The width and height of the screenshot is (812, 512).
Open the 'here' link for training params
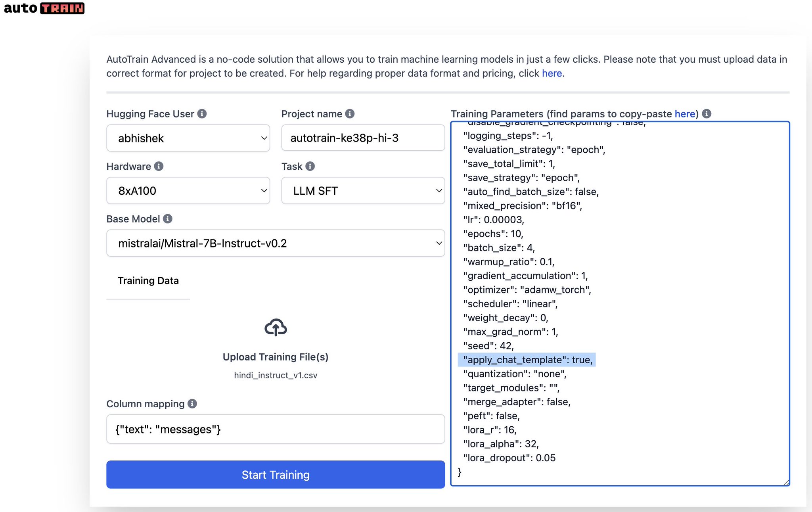(x=685, y=114)
